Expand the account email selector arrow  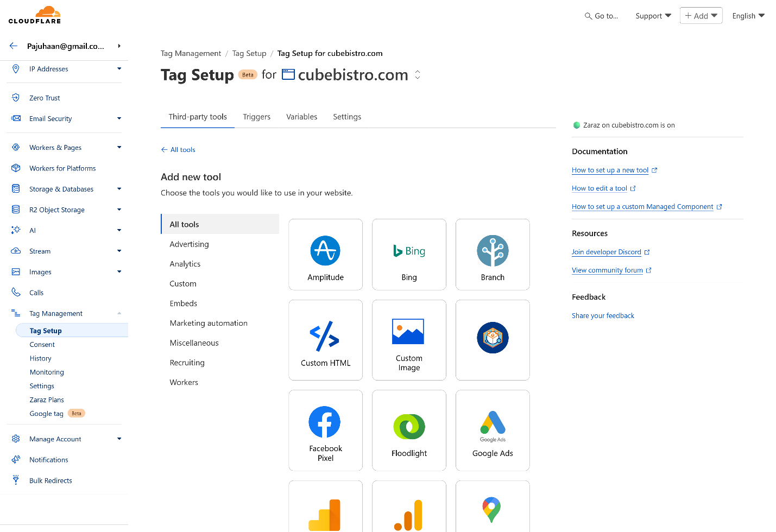pyautogui.click(x=119, y=46)
